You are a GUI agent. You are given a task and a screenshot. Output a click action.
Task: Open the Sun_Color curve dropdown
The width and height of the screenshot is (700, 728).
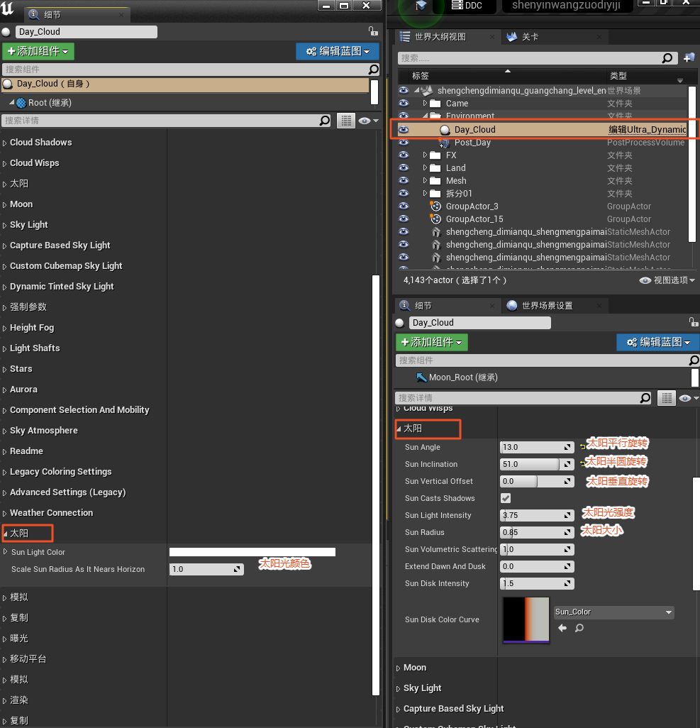(x=613, y=612)
